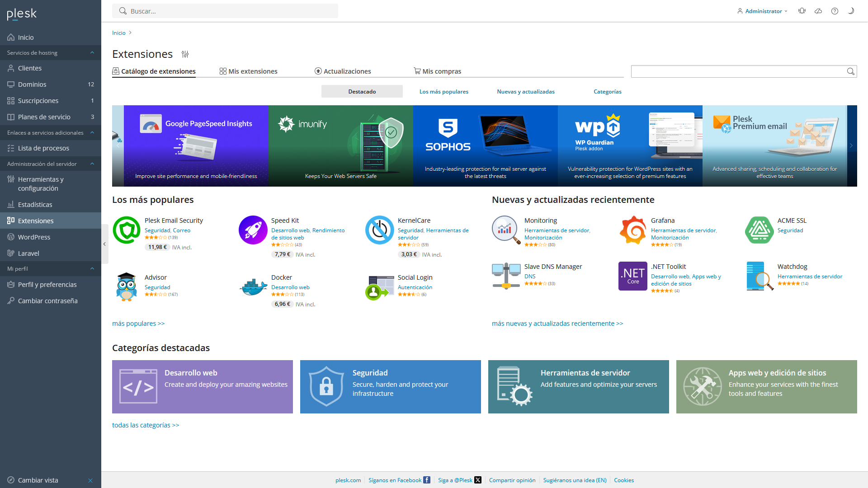This screenshot has height=488, width=868.
Task: Go to WordPress in sidebar
Action: (51, 237)
